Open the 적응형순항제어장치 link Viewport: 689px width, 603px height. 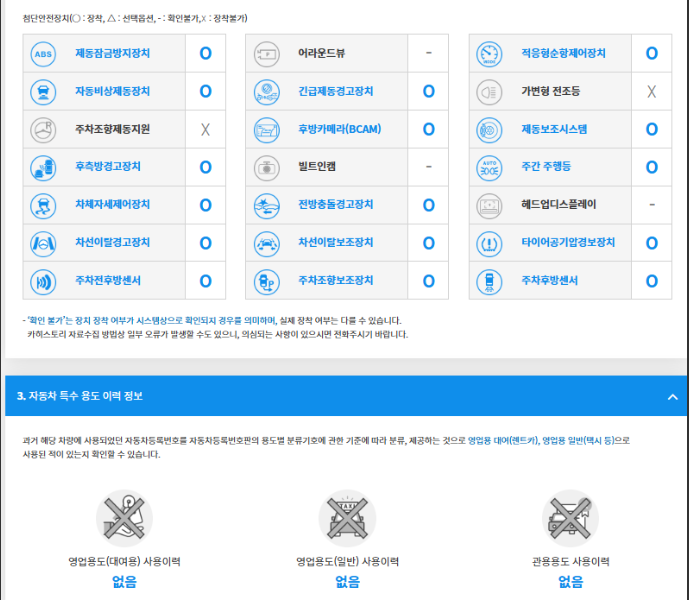pos(563,53)
